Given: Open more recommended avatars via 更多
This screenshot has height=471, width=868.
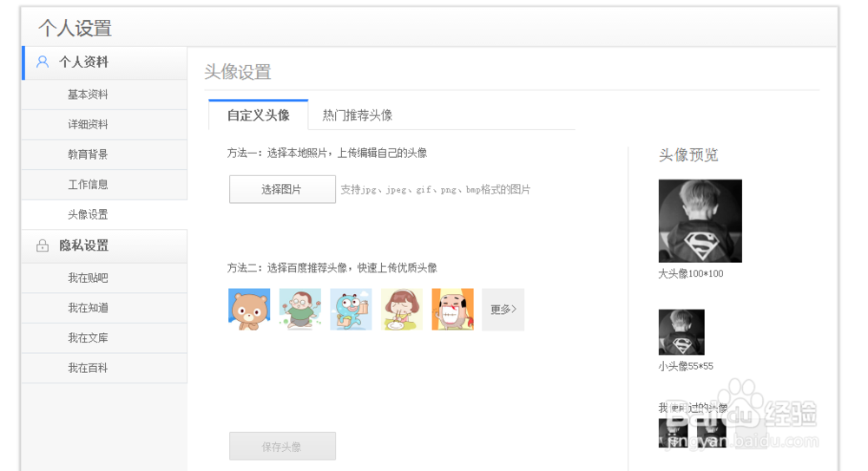Looking at the screenshot, I should coord(503,310).
